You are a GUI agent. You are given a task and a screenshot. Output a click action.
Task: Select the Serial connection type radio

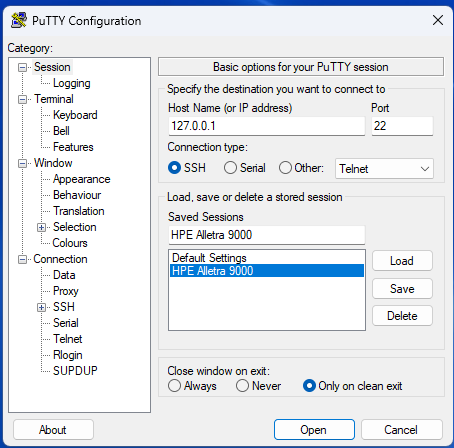coord(230,168)
